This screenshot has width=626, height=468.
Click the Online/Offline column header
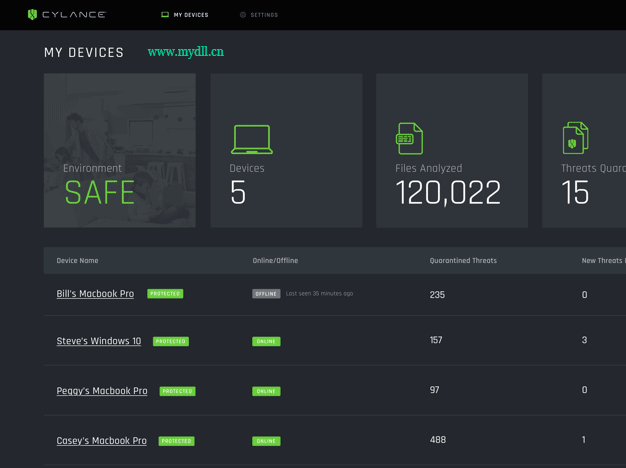275,261
